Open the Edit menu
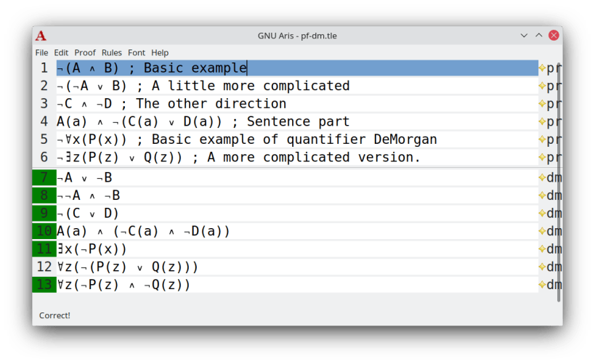The width and height of the screenshot is (595, 364). pyautogui.click(x=61, y=53)
